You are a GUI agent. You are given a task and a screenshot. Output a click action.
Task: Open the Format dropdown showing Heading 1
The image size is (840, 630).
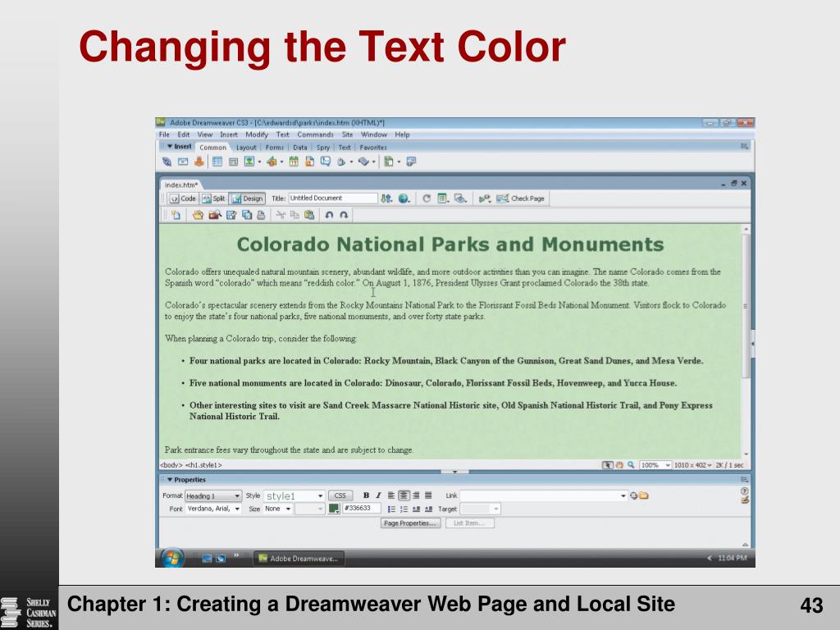pos(213,496)
